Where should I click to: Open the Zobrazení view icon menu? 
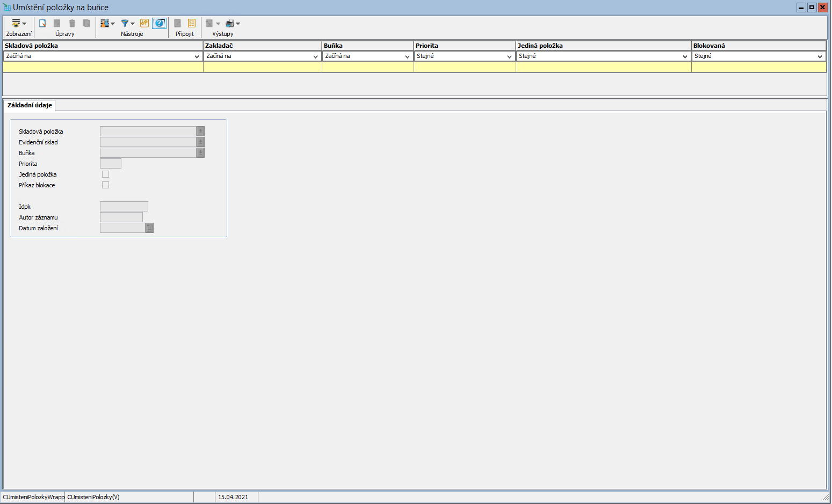18,24
